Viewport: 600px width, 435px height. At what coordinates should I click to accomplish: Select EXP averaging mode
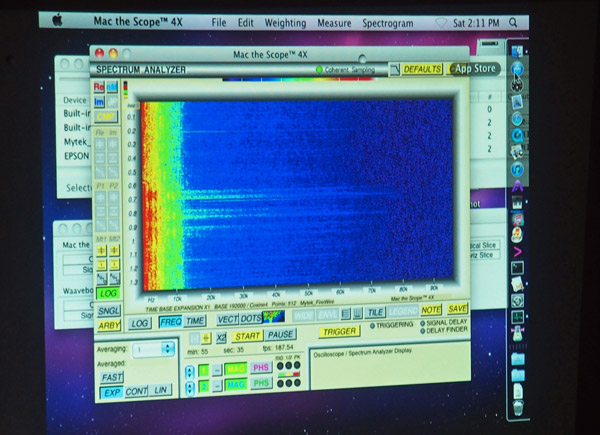[x=112, y=393]
